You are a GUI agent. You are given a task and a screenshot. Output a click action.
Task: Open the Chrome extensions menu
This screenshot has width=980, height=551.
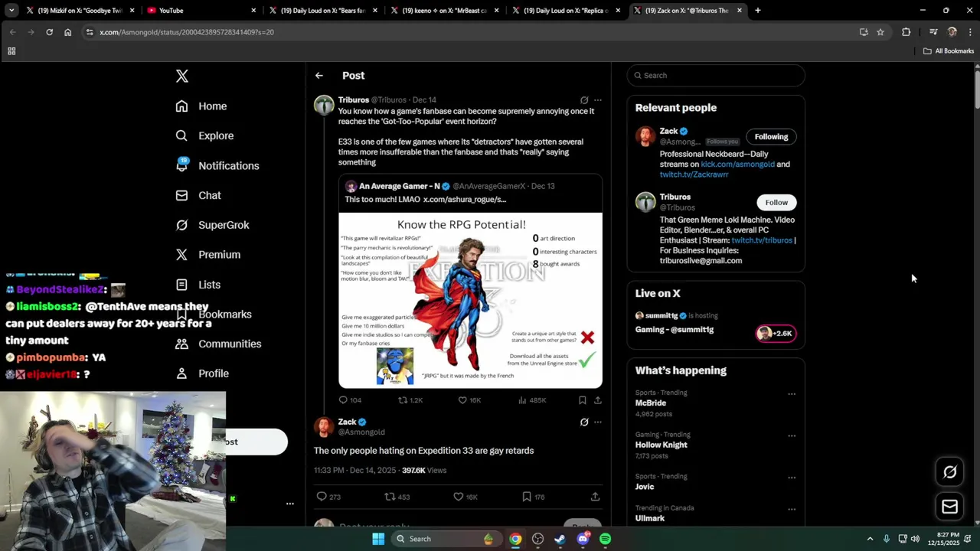coord(906,32)
